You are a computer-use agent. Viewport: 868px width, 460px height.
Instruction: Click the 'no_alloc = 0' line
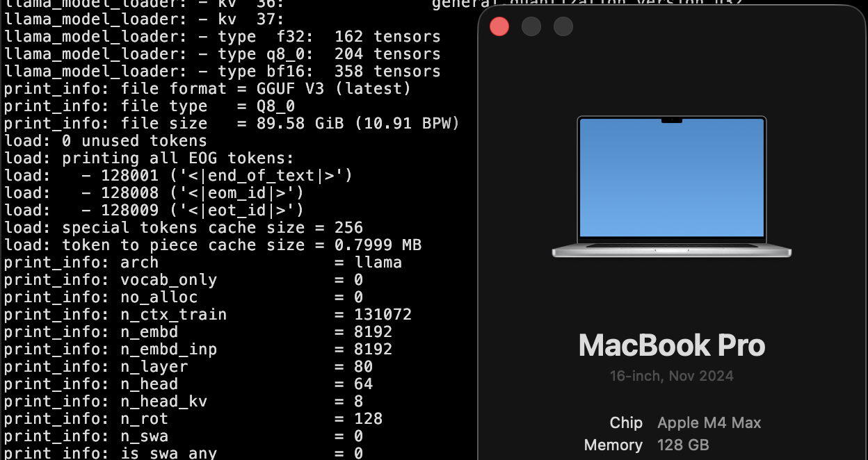click(184, 297)
